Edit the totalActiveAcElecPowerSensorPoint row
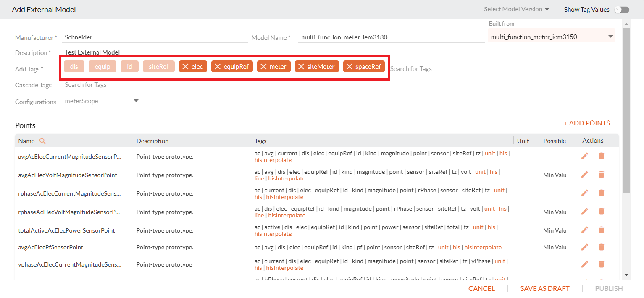 coord(585,230)
